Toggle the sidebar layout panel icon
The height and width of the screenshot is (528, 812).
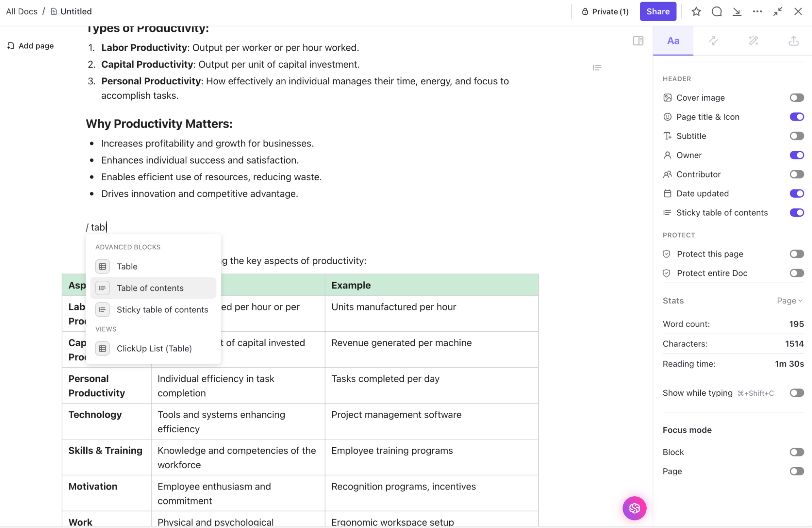[x=638, y=41]
